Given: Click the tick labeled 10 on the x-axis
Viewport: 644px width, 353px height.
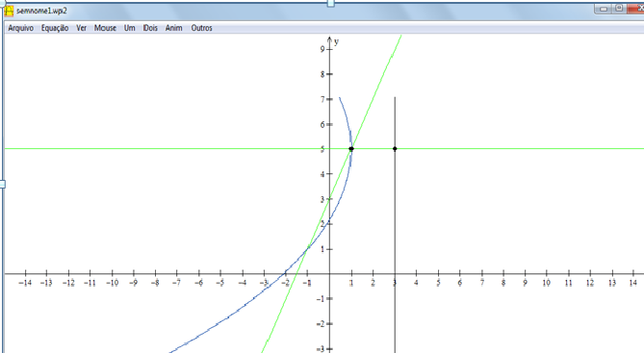Looking at the screenshot, I should tap(546, 283).
